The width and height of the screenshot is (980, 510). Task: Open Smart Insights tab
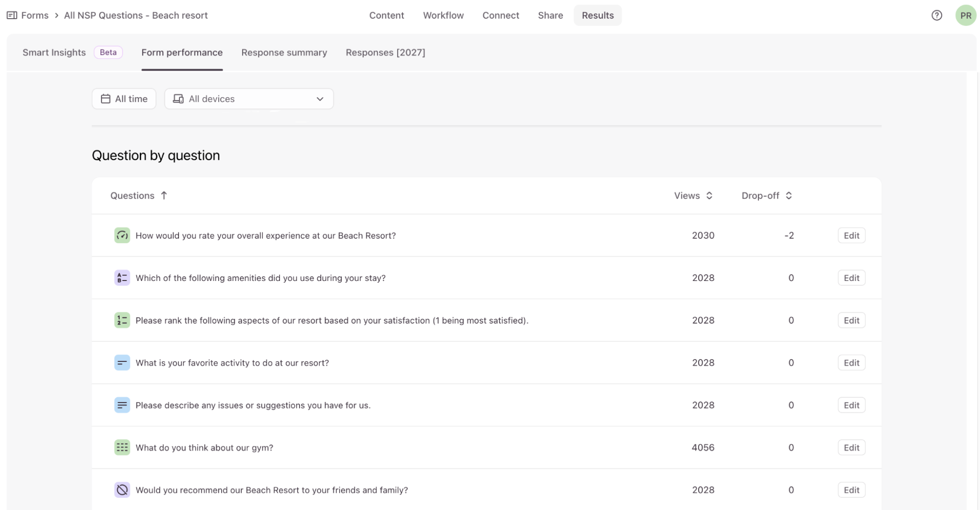54,52
